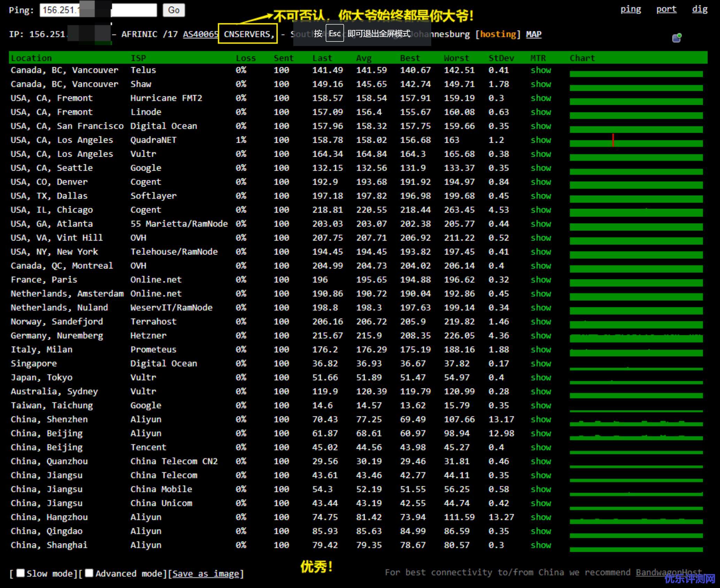Click the red spike in QuadraNET chart
Viewport: 720px width, 588px height.
[613, 140]
